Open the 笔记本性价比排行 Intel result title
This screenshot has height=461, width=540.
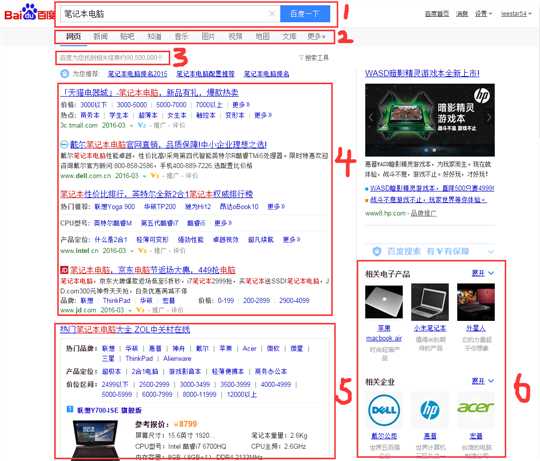(157, 194)
